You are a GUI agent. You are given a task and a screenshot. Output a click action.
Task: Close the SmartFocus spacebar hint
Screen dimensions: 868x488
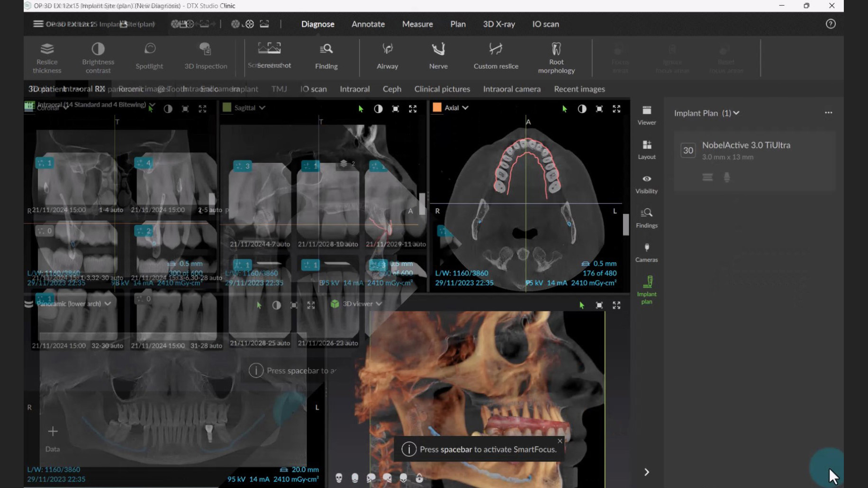click(560, 441)
